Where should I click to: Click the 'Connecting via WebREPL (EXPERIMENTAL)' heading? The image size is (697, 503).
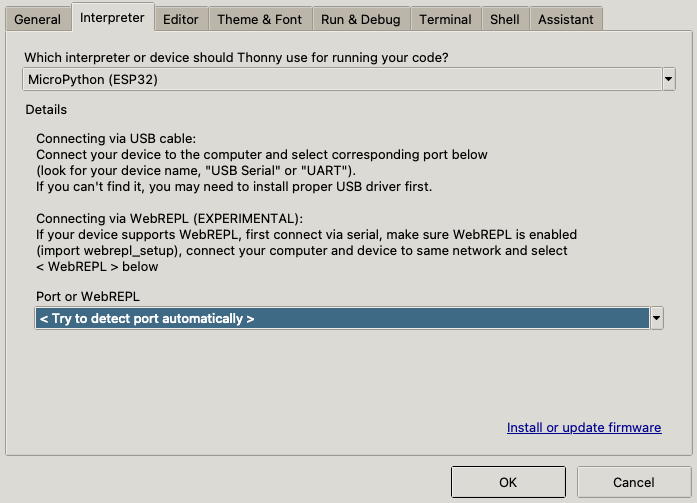pos(168,219)
